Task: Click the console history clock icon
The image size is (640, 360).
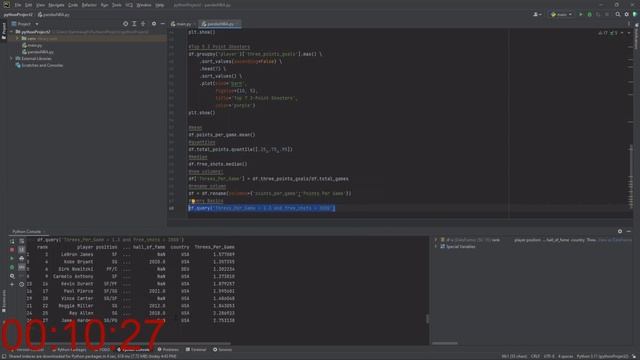Action: (22, 284)
